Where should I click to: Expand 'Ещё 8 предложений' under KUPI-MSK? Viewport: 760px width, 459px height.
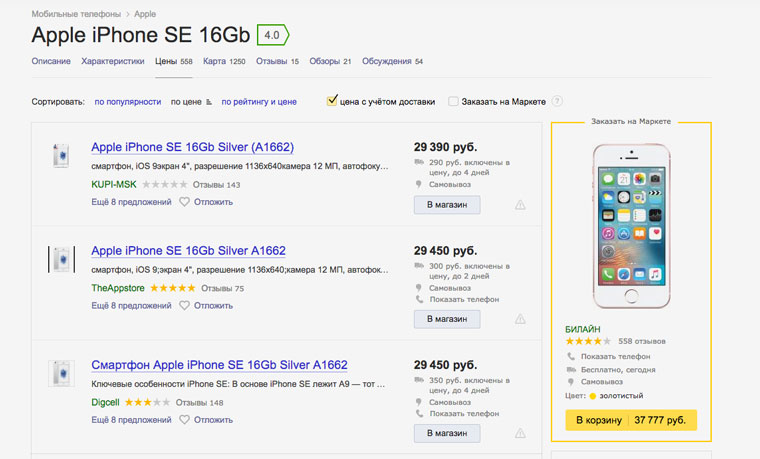(x=131, y=202)
